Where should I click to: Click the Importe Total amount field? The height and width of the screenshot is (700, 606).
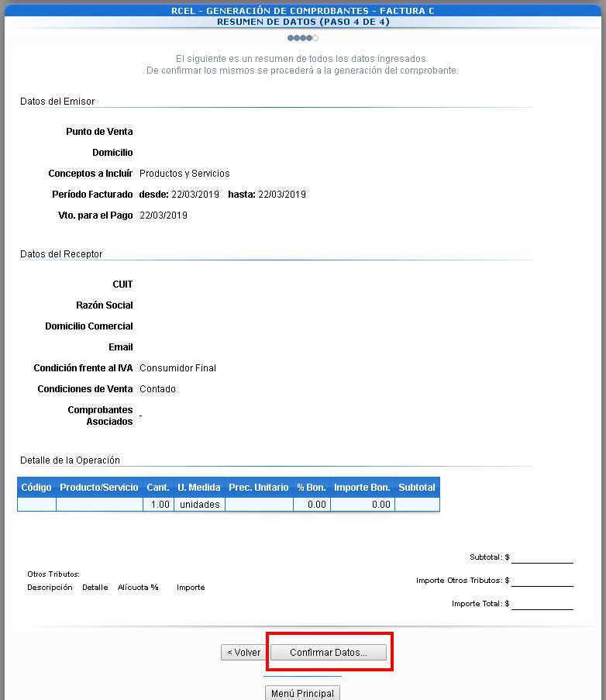click(x=542, y=603)
